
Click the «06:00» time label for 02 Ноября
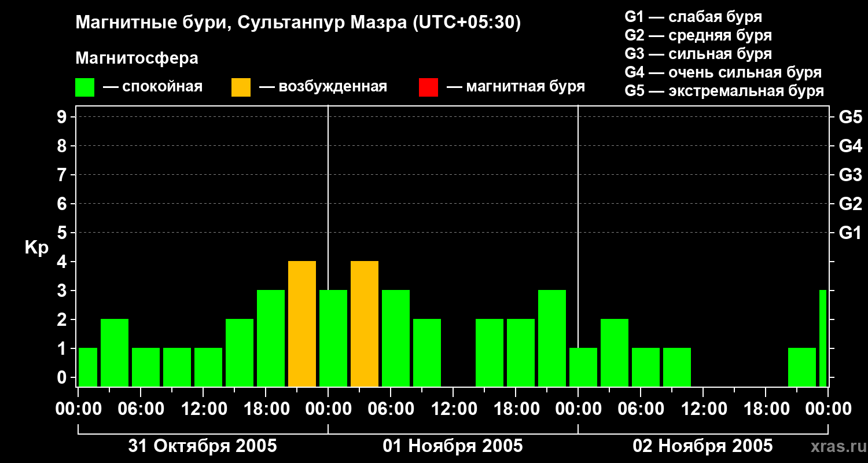click(641, 409)
